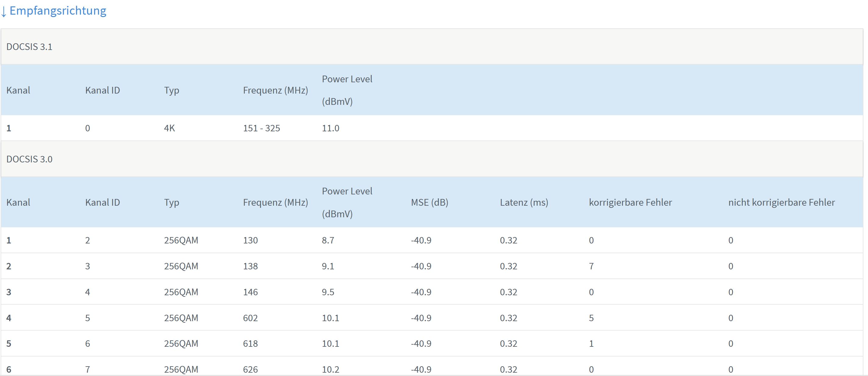Click the 151 - 325 frequency cell
The height and width of the screenshot is (376, 868).
[x=261, y=128]
